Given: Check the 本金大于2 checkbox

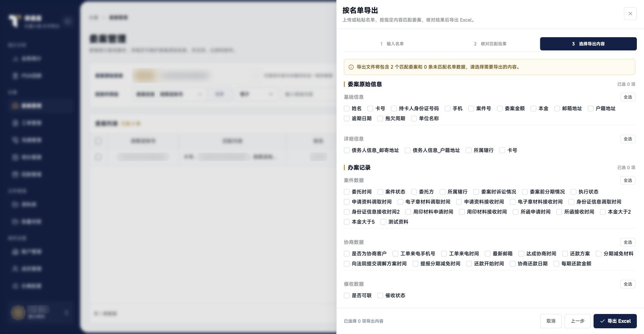Looking at the screenshot, I should (603, 212).
